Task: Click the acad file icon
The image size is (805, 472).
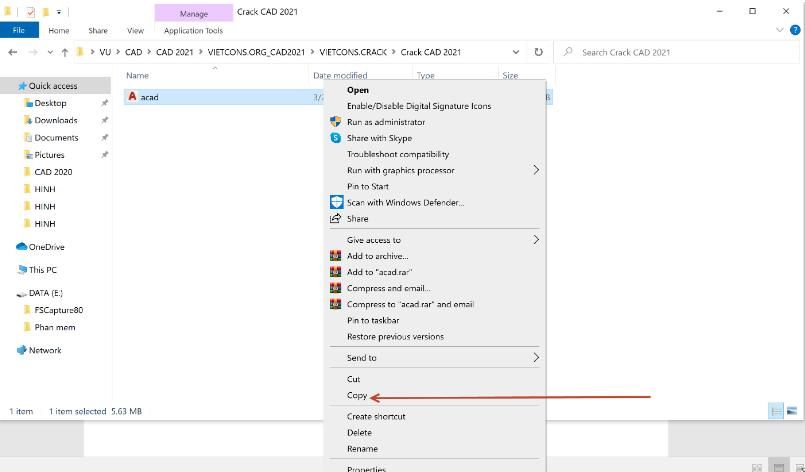Action: click(x=132, y=97)
